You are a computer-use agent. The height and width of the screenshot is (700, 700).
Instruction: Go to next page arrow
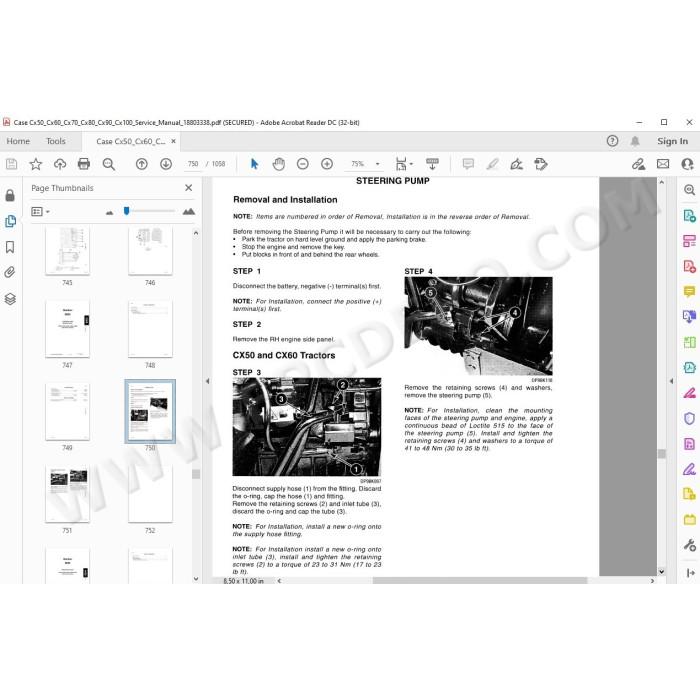166,164
